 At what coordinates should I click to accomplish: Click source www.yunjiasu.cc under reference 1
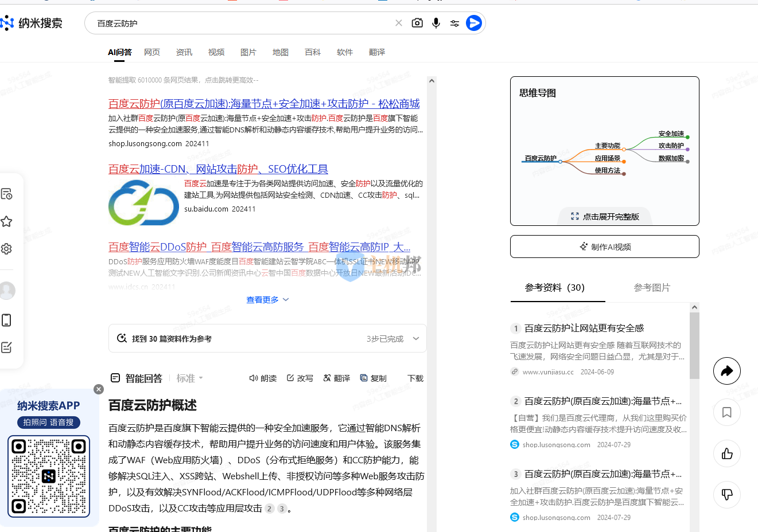point(548,372)
